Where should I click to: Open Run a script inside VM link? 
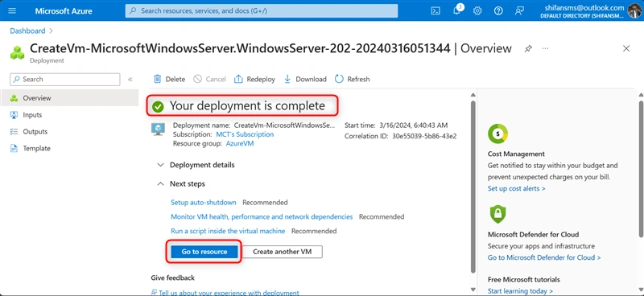pos(228,231)
